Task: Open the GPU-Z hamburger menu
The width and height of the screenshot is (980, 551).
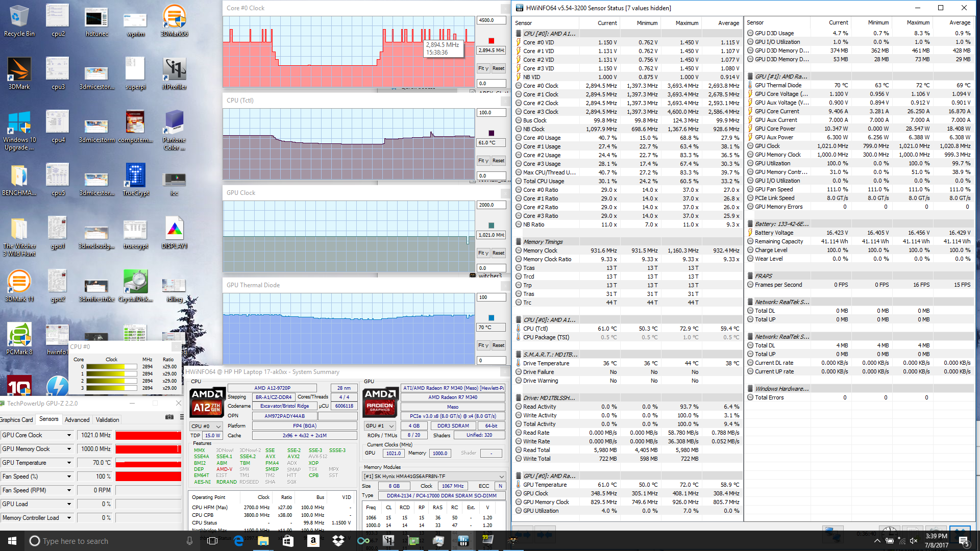Action: 181,417
